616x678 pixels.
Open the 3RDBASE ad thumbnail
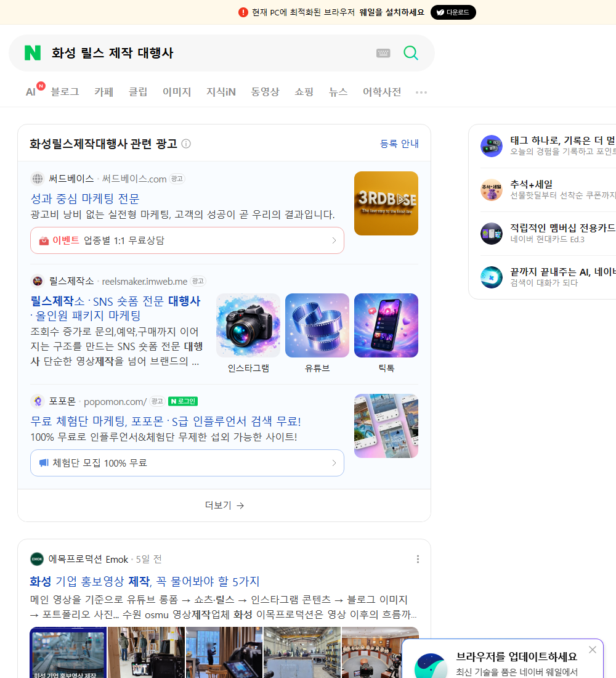click(386, 203)
